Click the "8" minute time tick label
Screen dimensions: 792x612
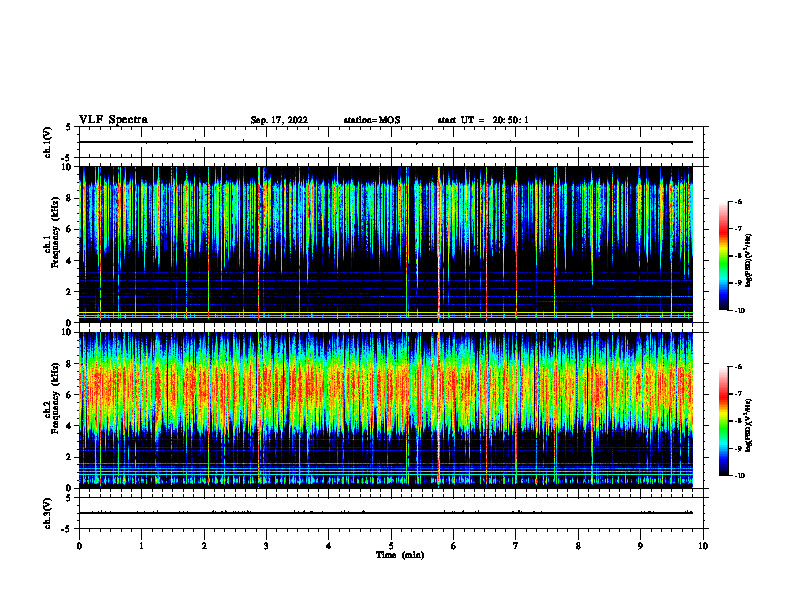(578, 546)
